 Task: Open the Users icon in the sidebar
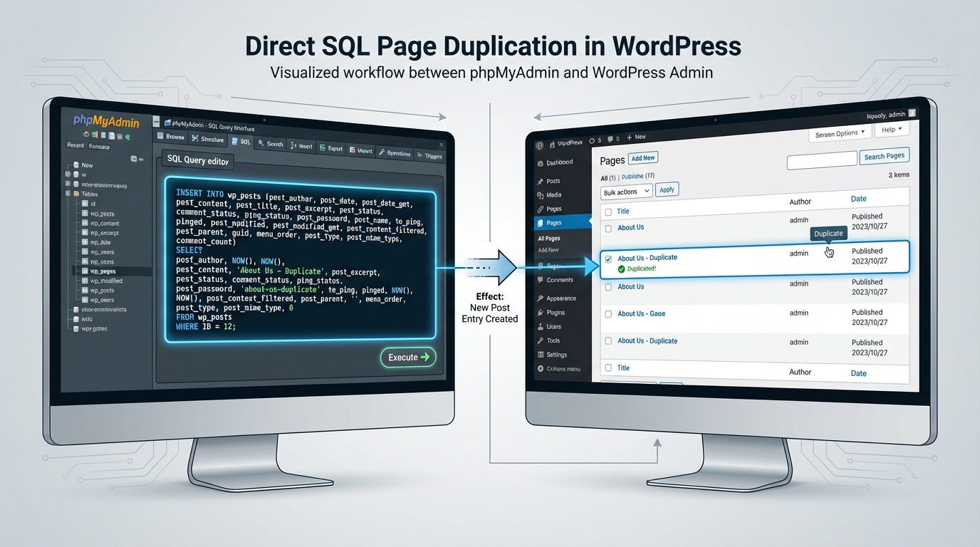point(540,326)
